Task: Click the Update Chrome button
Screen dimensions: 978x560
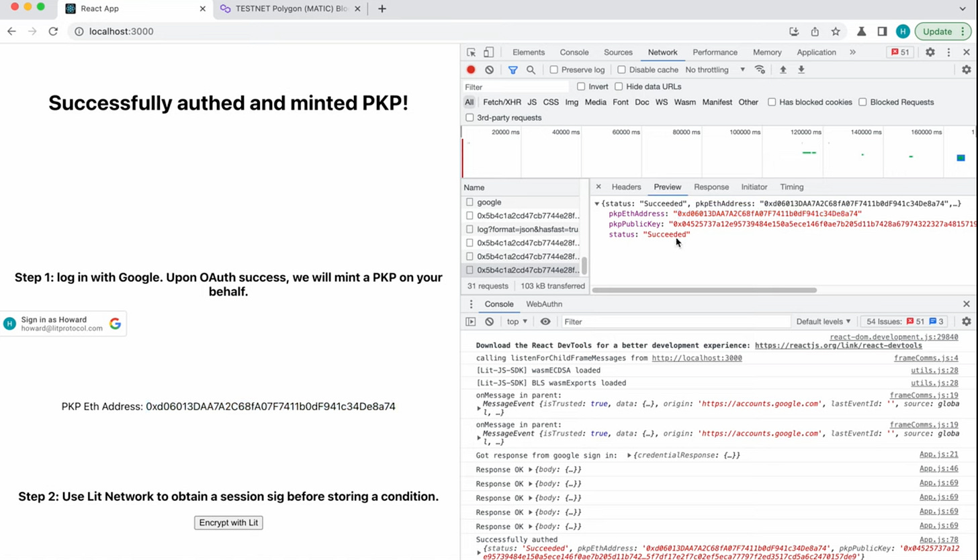Action: pos(942,32)
